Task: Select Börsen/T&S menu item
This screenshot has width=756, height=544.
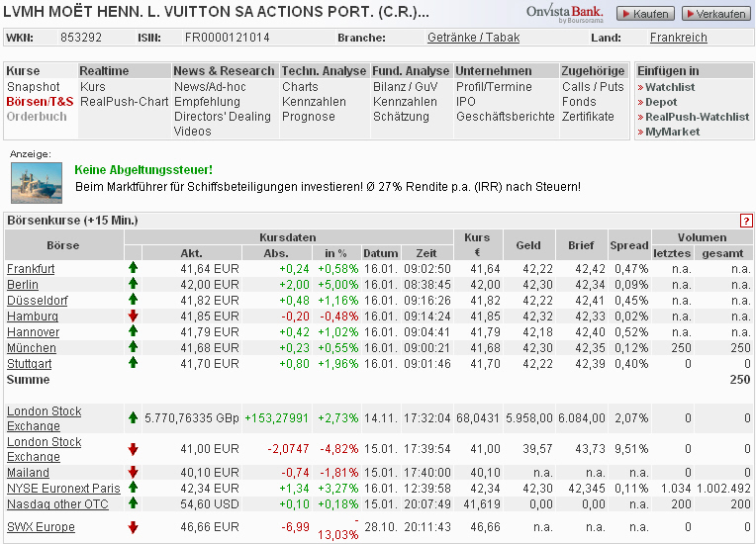Action: click(x=40, y=102)
